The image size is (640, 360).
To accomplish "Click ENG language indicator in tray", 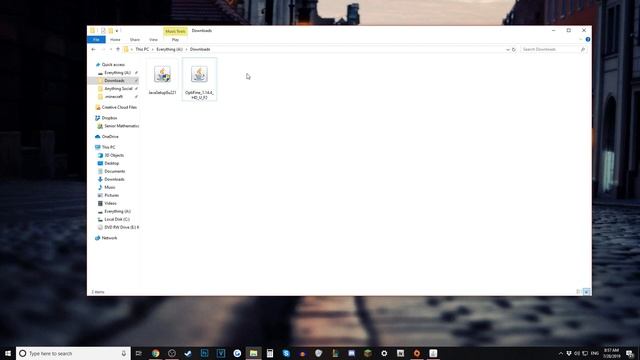I will 595,353.
